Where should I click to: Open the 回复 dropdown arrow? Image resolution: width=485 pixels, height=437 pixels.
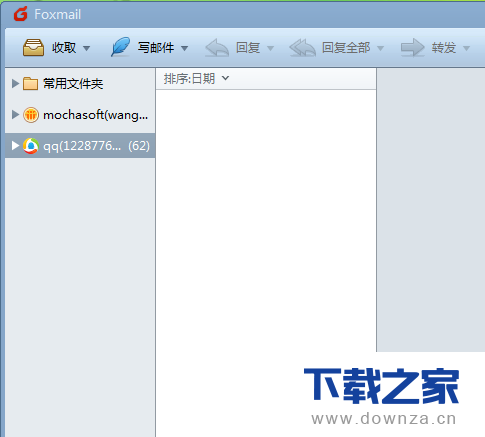[x=270, y=48]
